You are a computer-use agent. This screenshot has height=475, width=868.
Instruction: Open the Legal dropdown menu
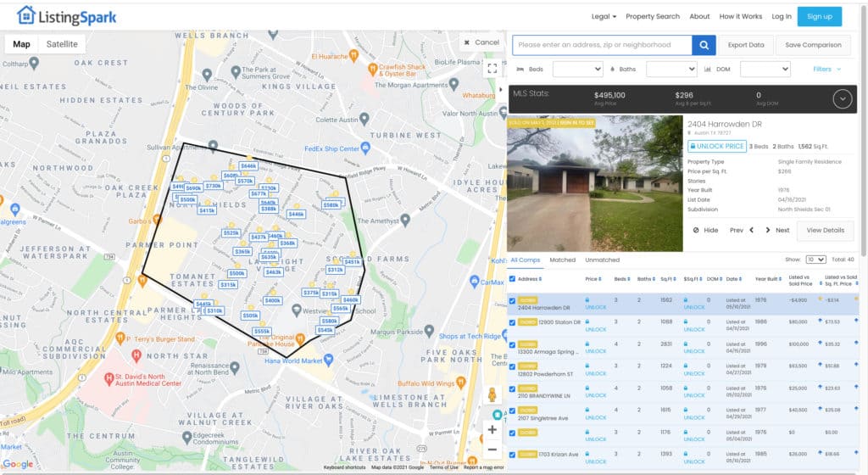tap(604, 17)
